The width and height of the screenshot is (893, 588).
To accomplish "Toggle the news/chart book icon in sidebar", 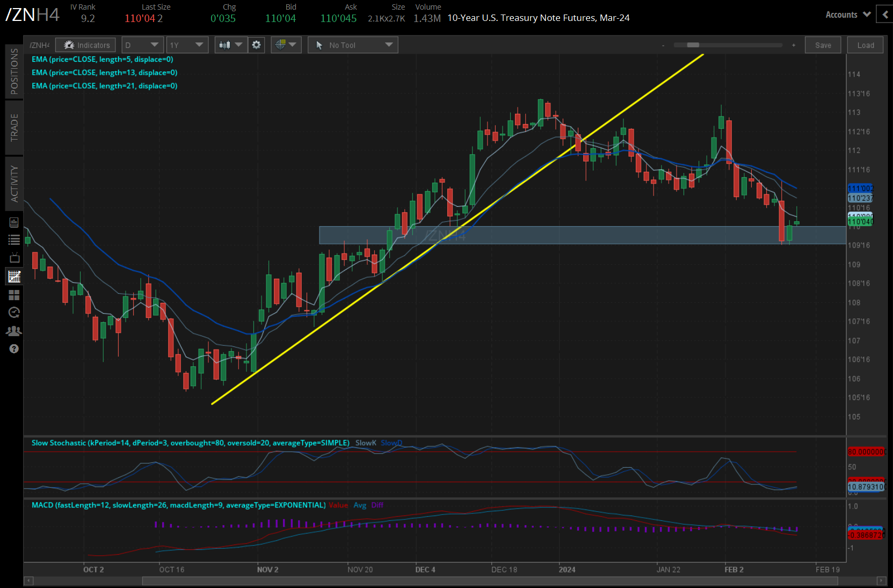I will [x=14, y=222].
